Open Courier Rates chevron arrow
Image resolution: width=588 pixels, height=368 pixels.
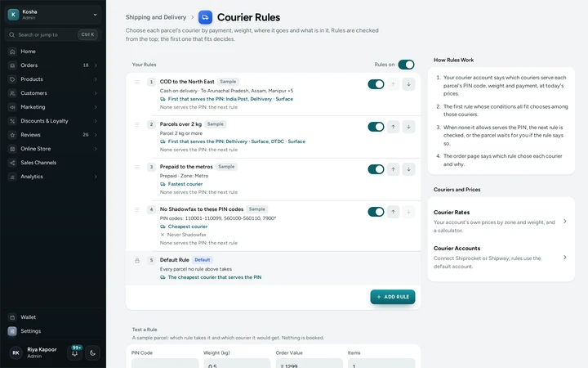[x=565, y=221]
